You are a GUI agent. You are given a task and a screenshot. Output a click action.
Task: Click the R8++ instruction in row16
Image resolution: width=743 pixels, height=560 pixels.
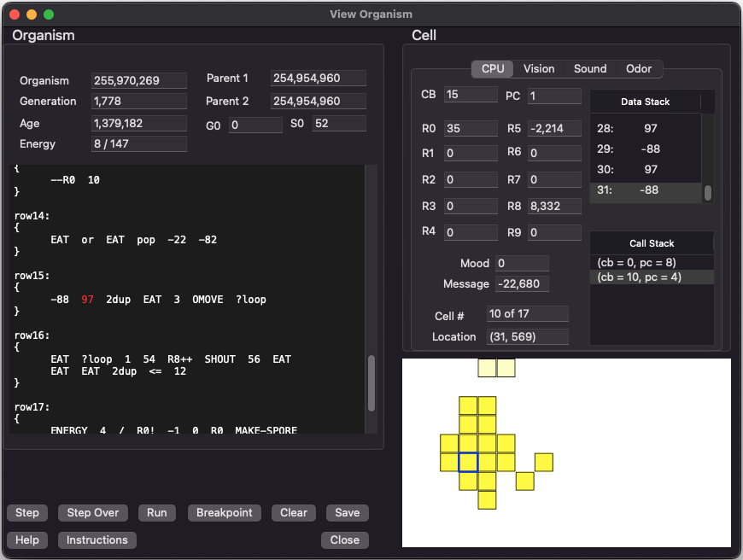pyautogui.click(x=179, y=359)
